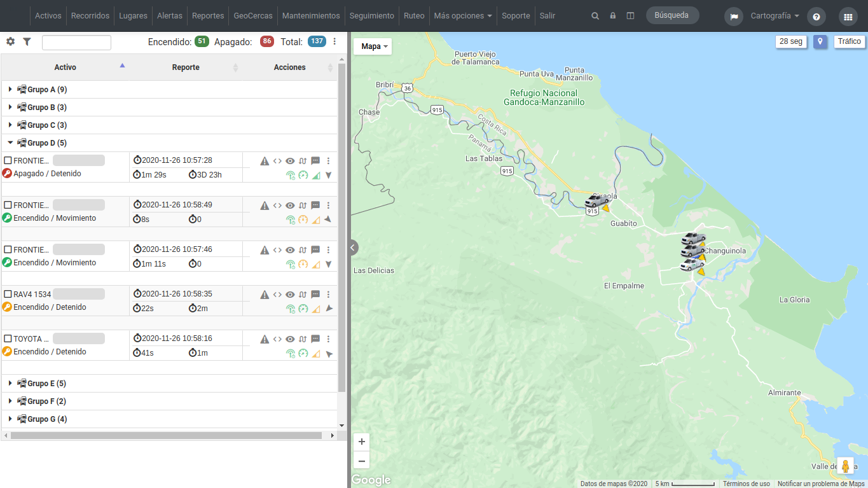Tick the RAV4 1534 checkbox
Viewport: 868px width, 488px height.
point(8,294)
